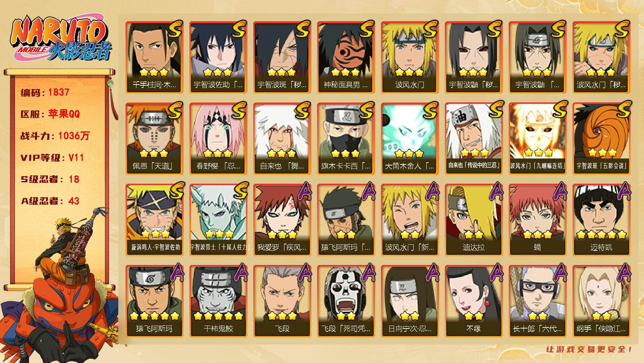This screenshot has height=363, width=644.
Task: Click the VIP等级: V11 label
Action: click(x=52, y=158)
